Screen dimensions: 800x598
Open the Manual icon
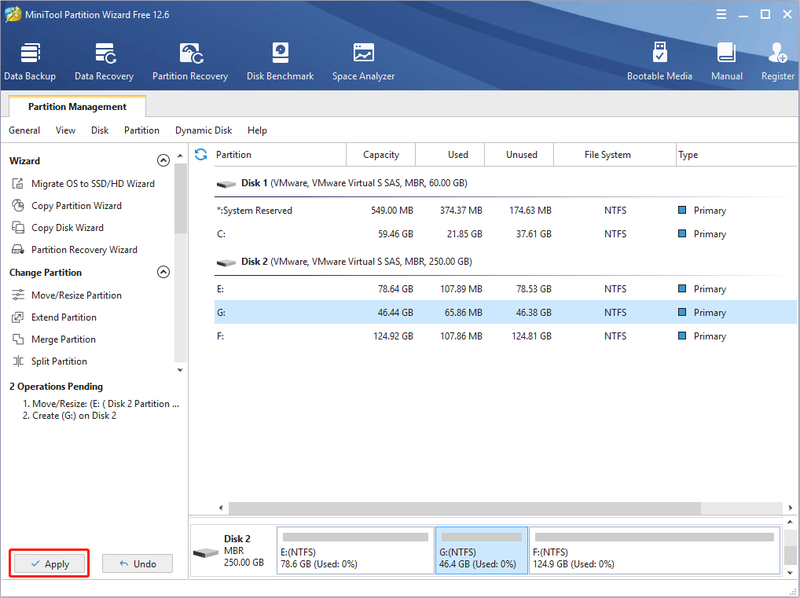tap(727, 62)
